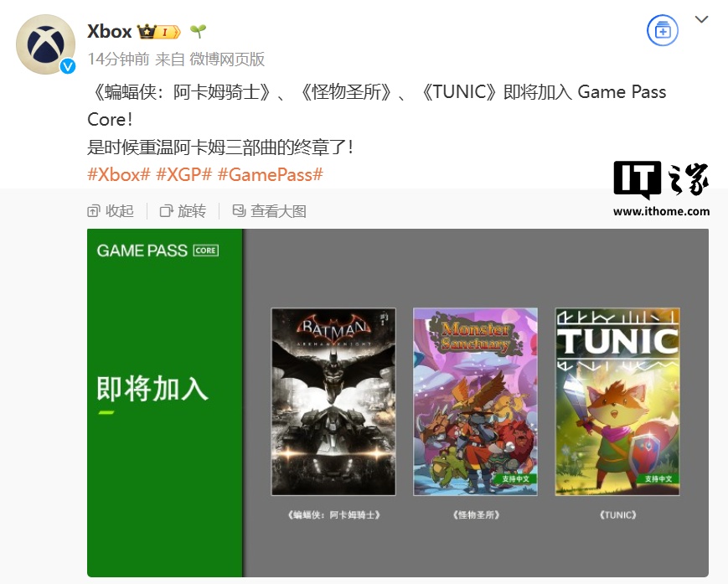Click the Game Pass Core logo banner
Image resolution: width=728 pixels, height=584 pixels.
tap(157, 251)
